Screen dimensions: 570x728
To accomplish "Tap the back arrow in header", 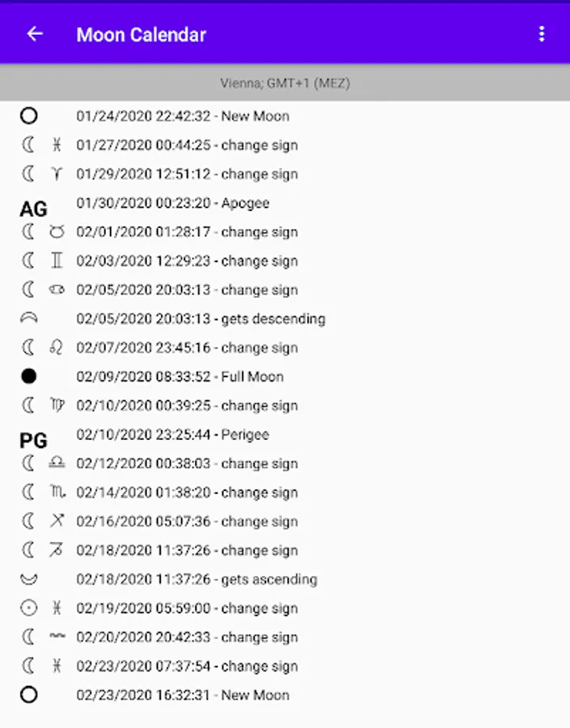I will click(x=35, y=34).
